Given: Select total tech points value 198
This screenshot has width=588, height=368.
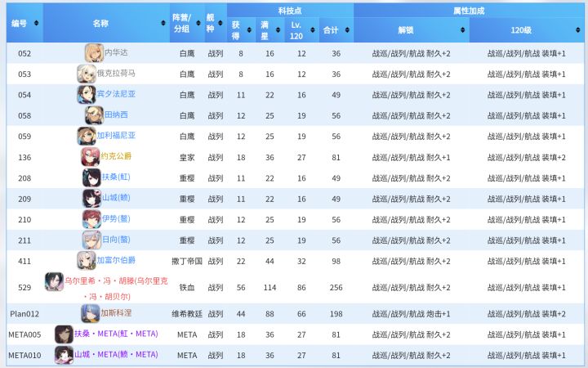Looking at the screenshot, I should [336, 313].
